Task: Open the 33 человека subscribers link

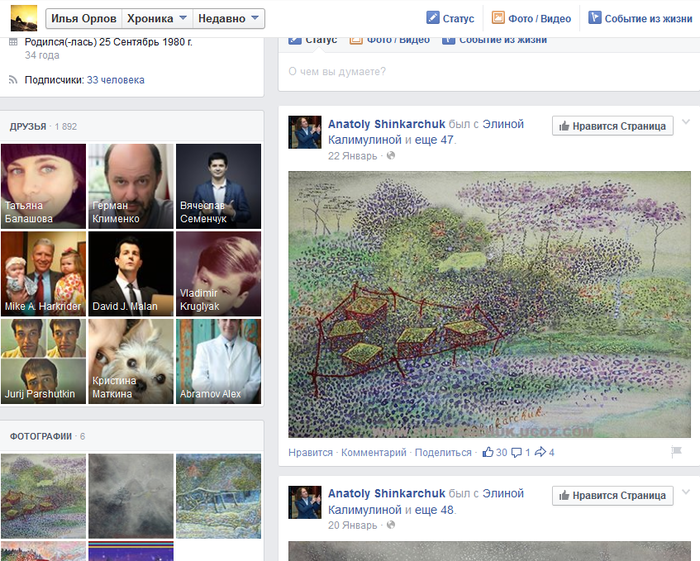Action: 116,80
